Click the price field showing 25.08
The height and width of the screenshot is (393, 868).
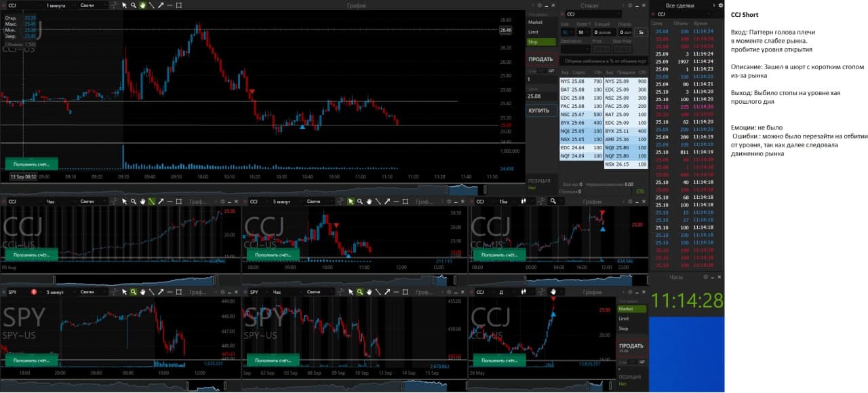(541, 96)
